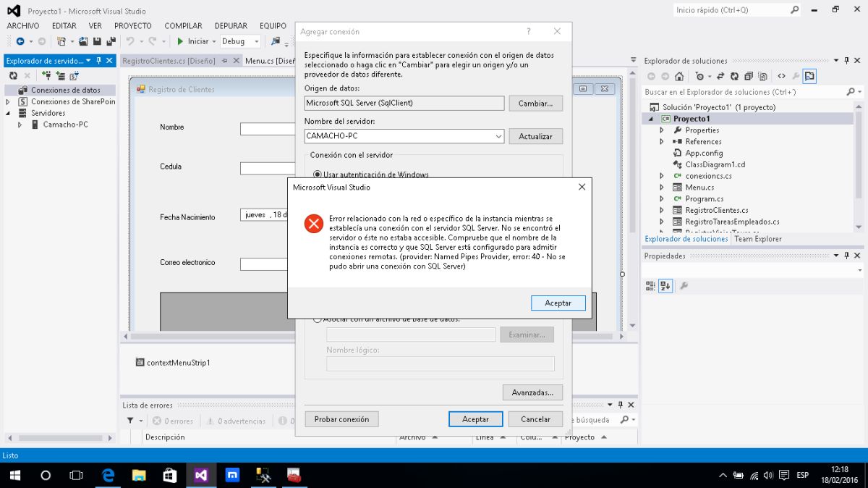This screenshot has height=488, width=868.
Task: Toggle the 0 advertencias filter button
Action: [236, 421]
